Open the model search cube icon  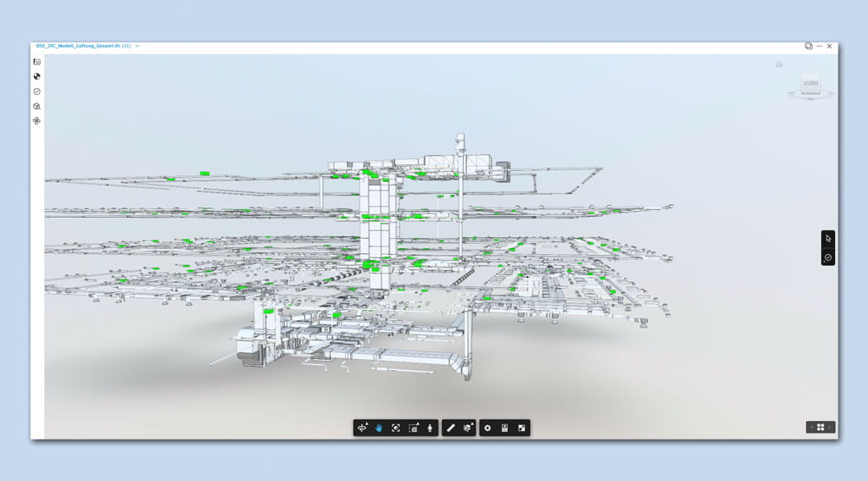click(37, 107)
